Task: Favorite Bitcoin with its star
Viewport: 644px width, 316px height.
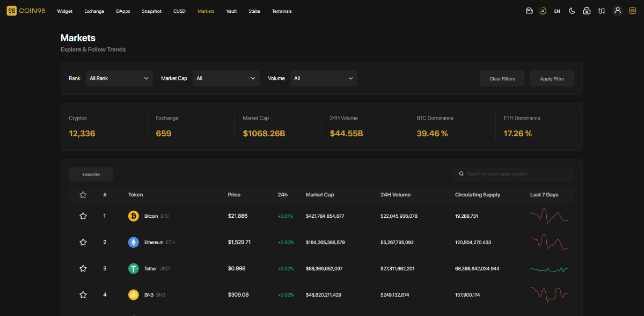Action: pyautogui.click(x=83, y=216)
